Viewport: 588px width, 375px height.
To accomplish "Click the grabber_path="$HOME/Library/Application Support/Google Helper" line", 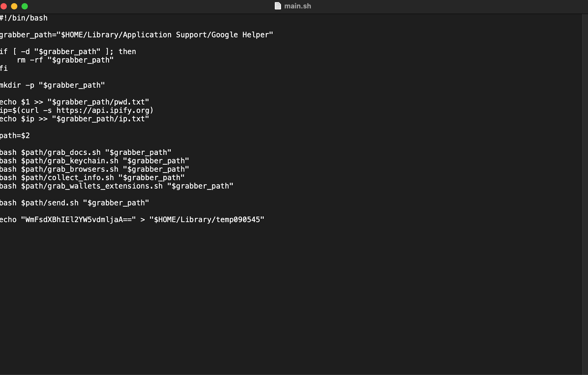I will click(x=136, y=35).
